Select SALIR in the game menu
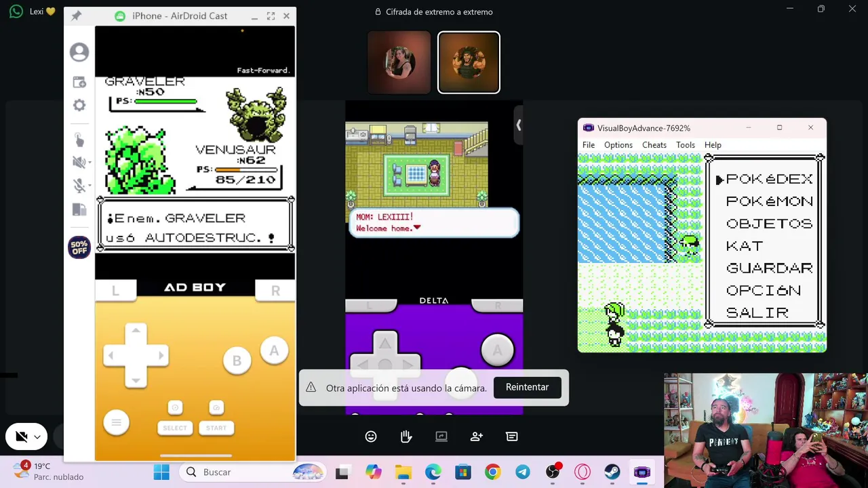Screen dimensions: 868x488 757,313
